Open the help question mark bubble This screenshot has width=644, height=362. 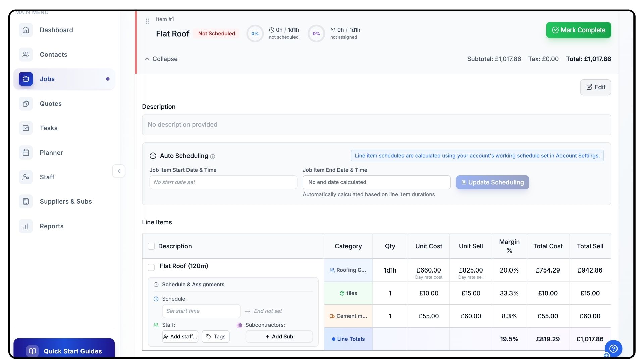[613, 349]
